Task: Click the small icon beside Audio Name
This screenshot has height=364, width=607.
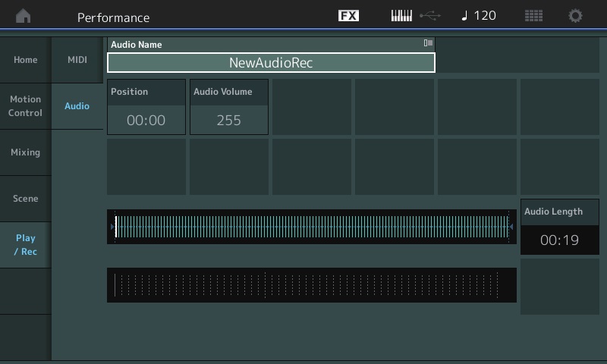Action: (x=428, y=44)
